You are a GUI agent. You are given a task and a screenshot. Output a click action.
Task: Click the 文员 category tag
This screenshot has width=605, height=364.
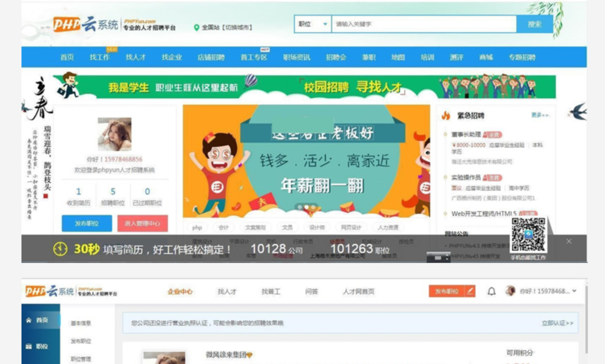pos(287,227)
